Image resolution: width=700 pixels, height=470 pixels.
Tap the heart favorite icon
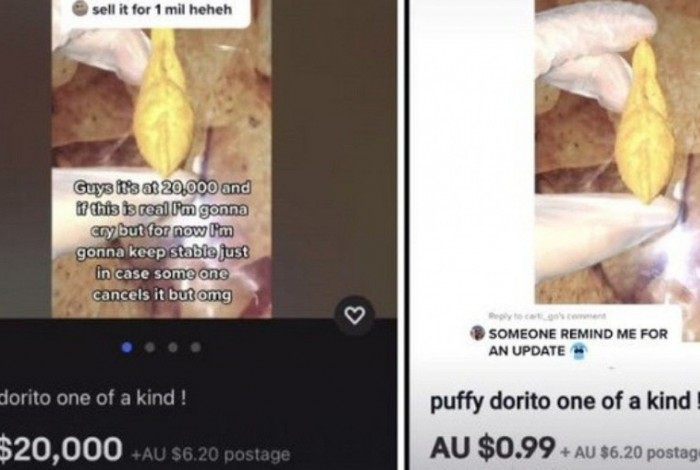pos(355,316)
